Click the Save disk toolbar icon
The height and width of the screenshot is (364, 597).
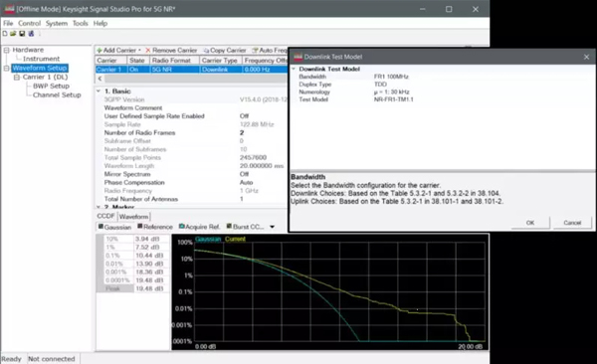(22, 34)
